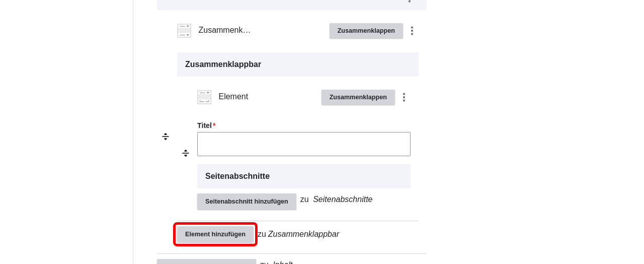Image resolution: width=644 pixels, height=264 pixels.
Task: Select the Element row label
Action: click(233, 97)
